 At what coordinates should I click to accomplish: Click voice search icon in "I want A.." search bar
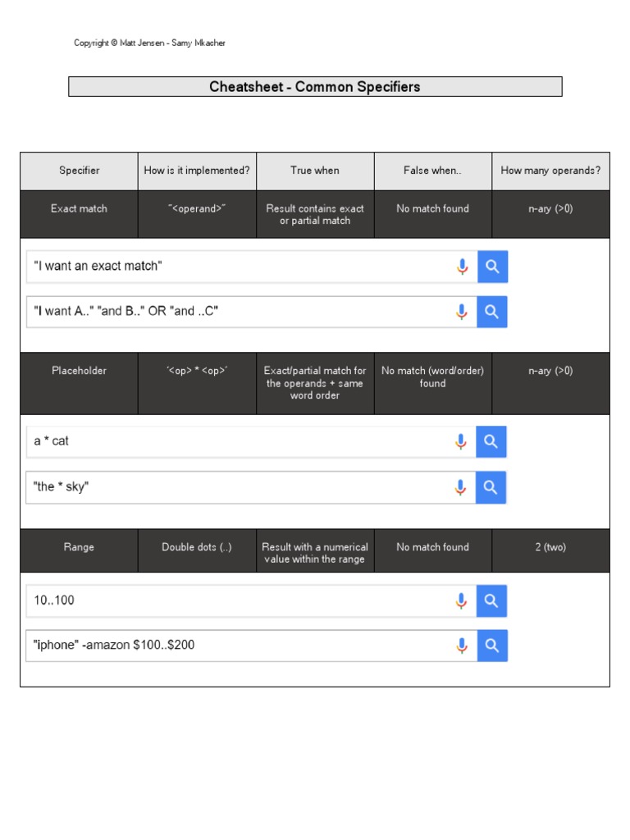click(462, 312)
